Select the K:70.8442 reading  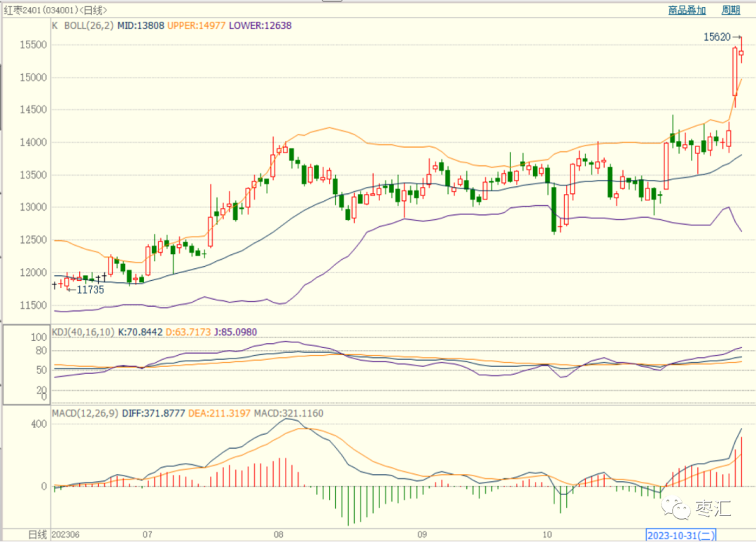140,332
